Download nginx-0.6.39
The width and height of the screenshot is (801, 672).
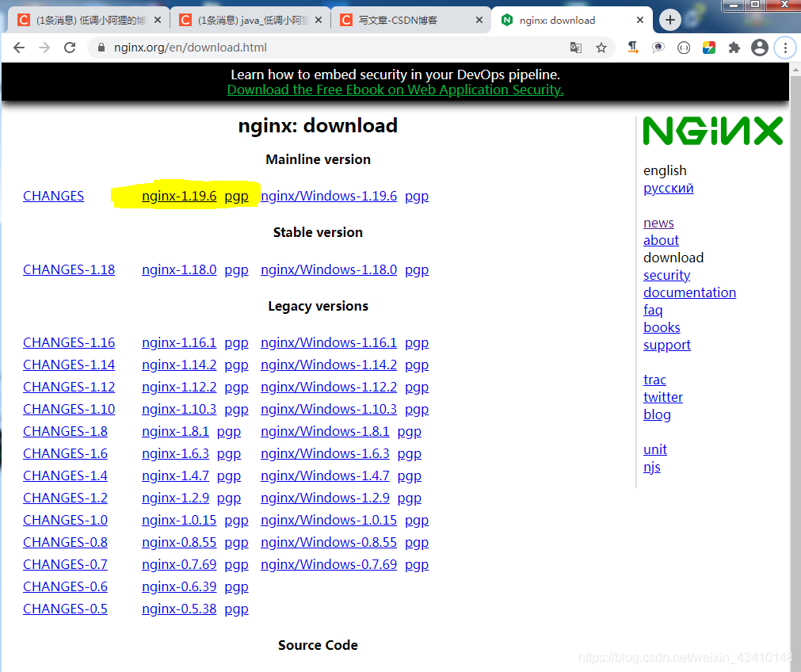[x=179, y=586]
